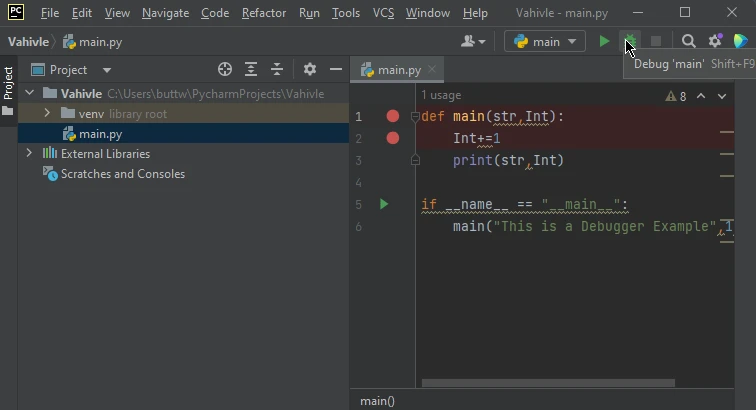This screenshot has width=756, height=410.
Task: Click the editor horizontal scrollbar
Action: 548,383
